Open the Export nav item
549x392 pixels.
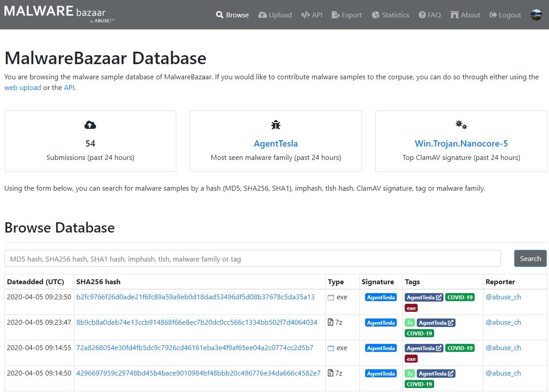[347, 15]
